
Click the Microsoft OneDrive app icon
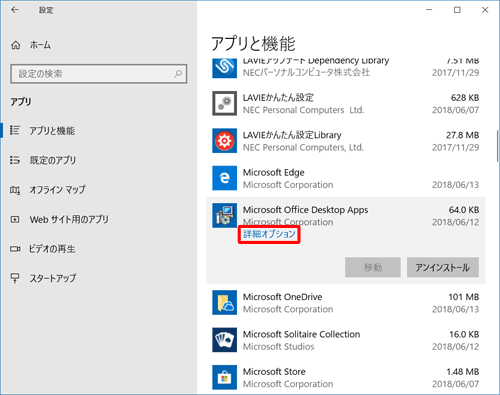[224, 303]
